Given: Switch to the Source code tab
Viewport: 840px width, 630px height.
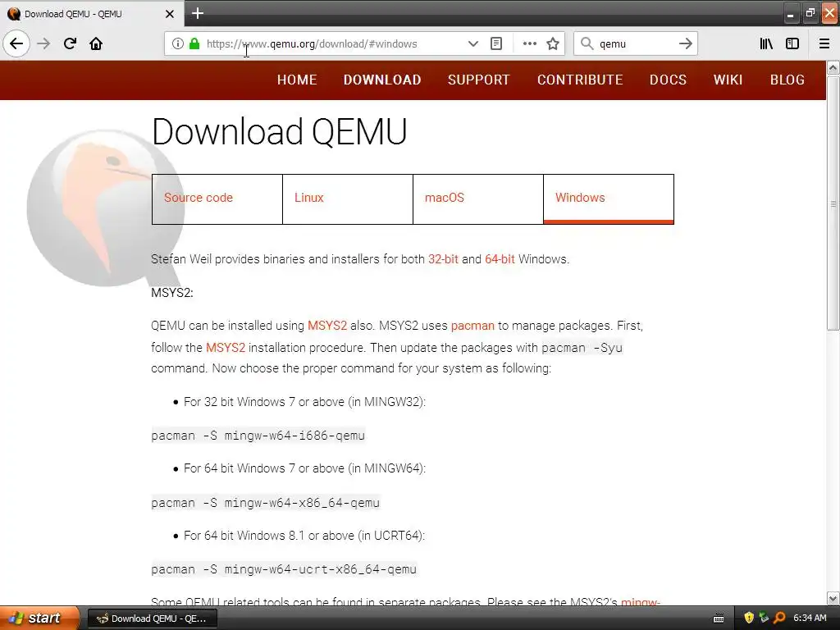Looking at the screenshot, I should point(217,199).
